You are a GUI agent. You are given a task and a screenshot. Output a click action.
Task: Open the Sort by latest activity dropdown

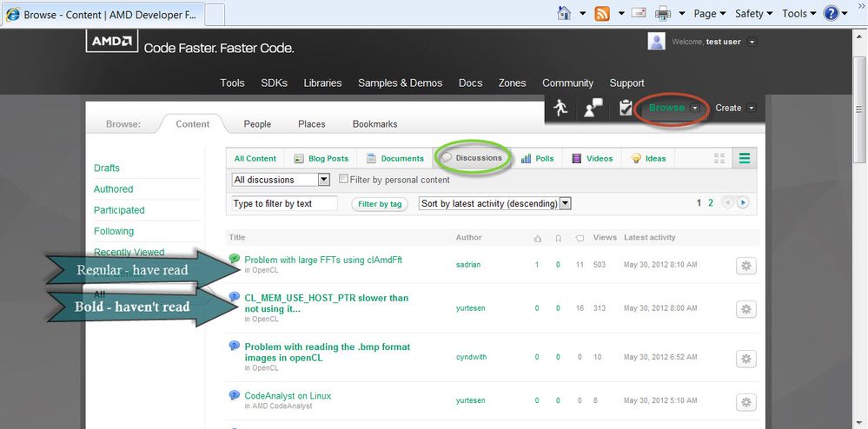pos(495,203)
